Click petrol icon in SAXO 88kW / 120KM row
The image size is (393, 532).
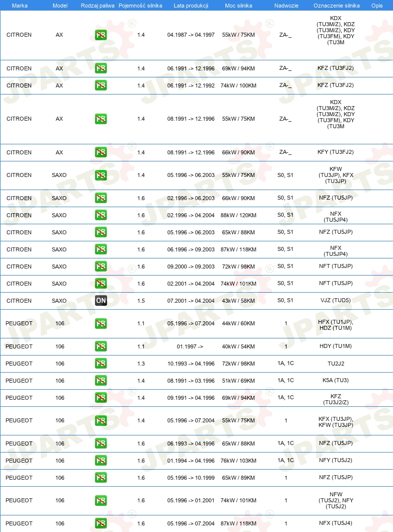101,215
